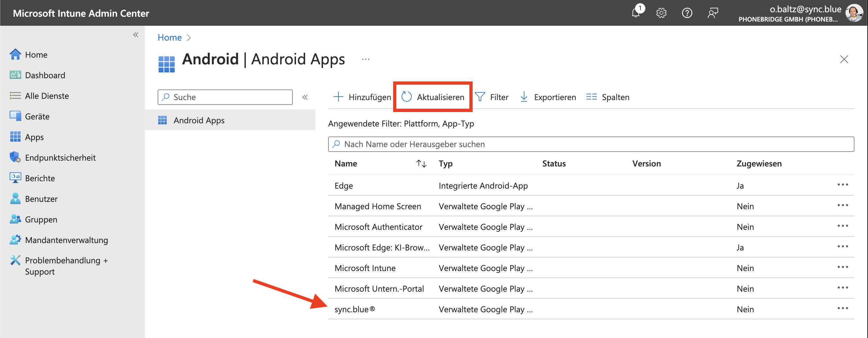The width and height of the screenshot is (868, 338).
Task: Click Exportieren to export list
Action: (548, 97)
